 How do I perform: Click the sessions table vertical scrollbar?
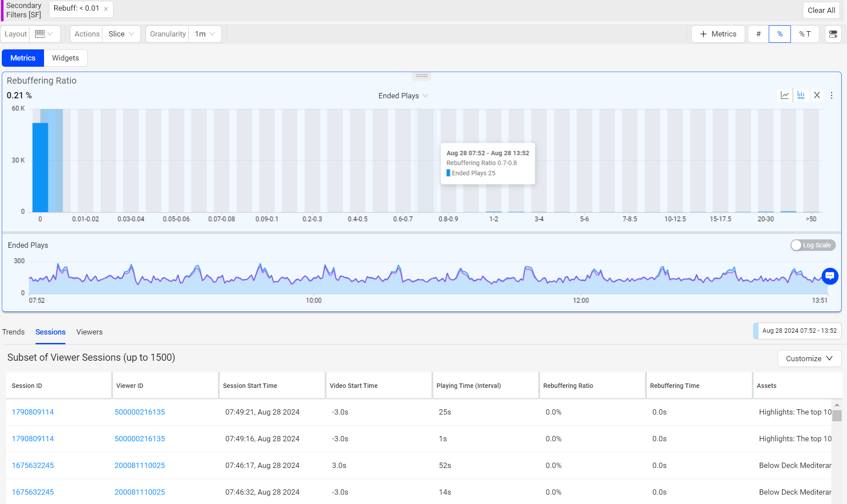coord(837,415)
